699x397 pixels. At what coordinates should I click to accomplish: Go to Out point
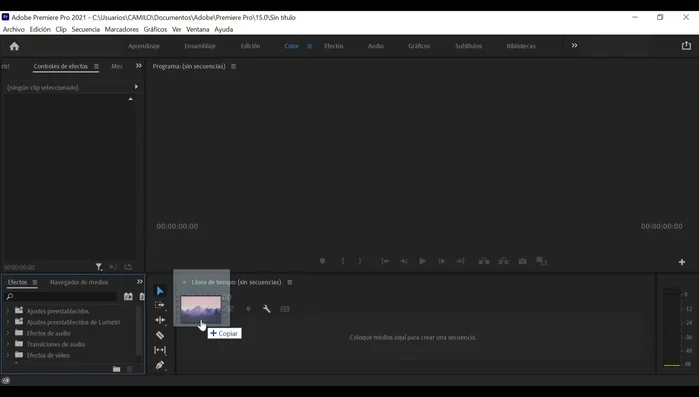(461, 261)
